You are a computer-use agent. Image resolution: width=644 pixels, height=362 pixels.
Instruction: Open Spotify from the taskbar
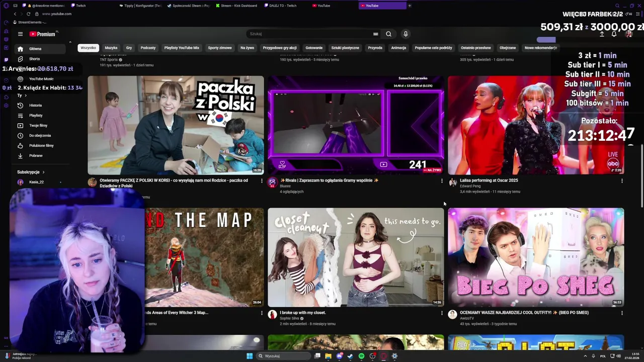[361, 356]
